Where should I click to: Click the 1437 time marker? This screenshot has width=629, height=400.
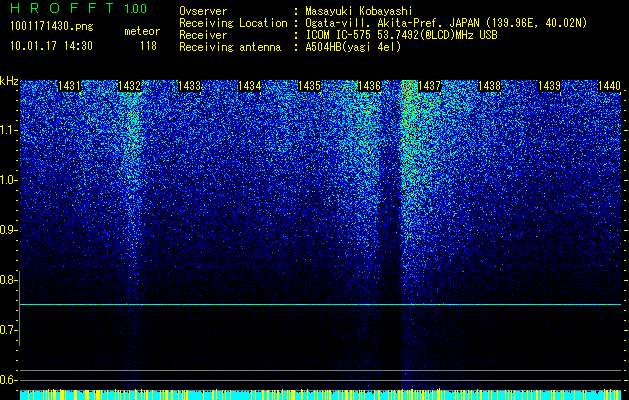tap(429, 86)
